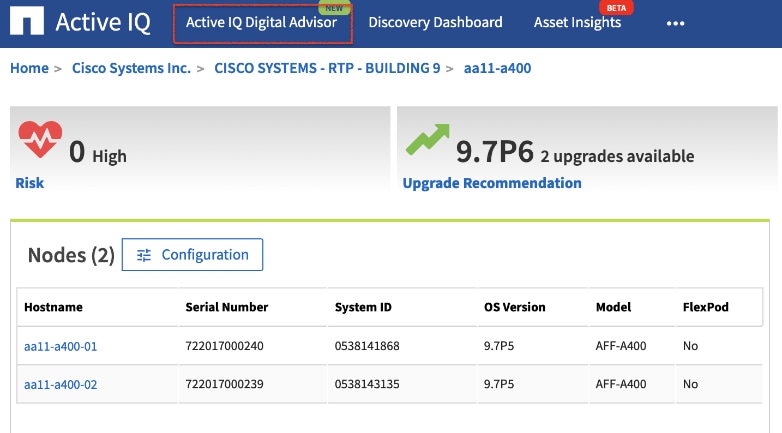
Task: Click the green upgrade arrow icon
Action: (428, 139)
